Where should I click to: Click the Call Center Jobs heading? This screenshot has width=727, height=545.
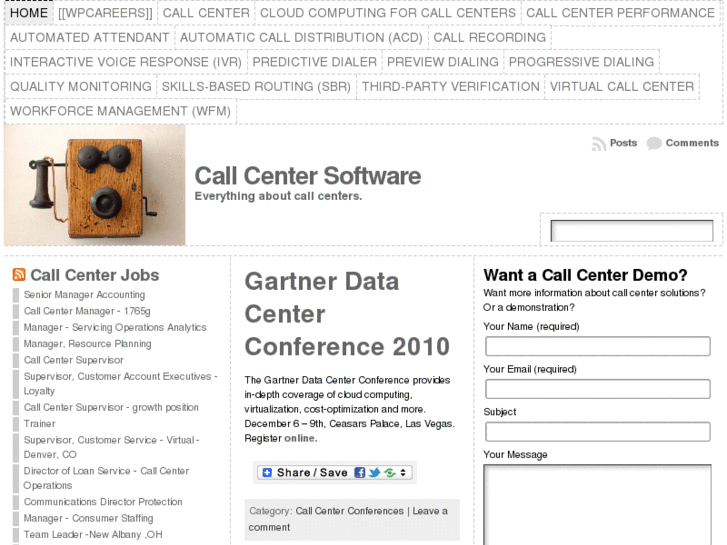click(x=95, y=275)
